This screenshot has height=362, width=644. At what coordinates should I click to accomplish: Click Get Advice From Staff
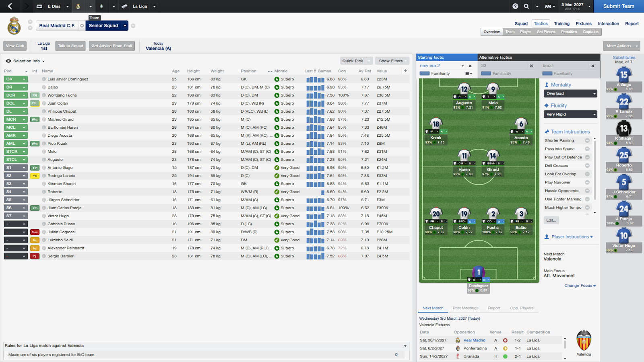112,46
